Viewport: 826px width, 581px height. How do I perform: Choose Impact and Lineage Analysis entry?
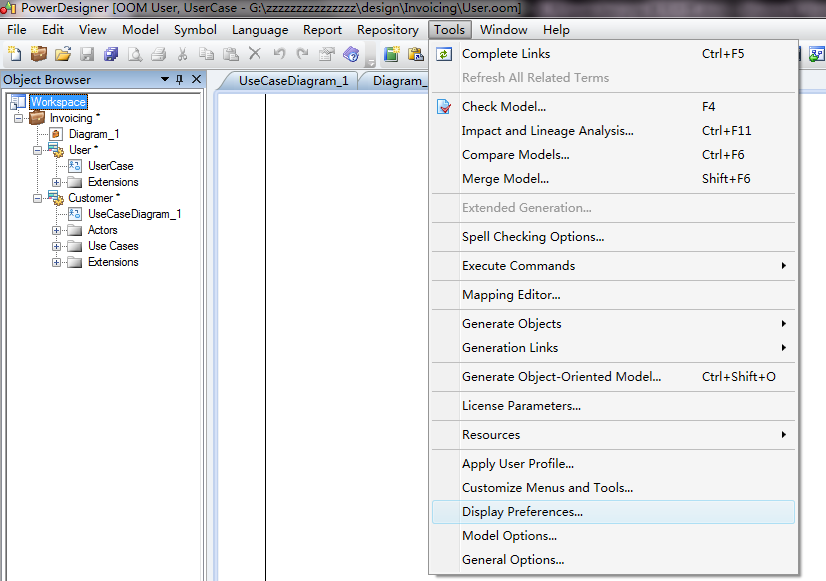pos(613,131)
